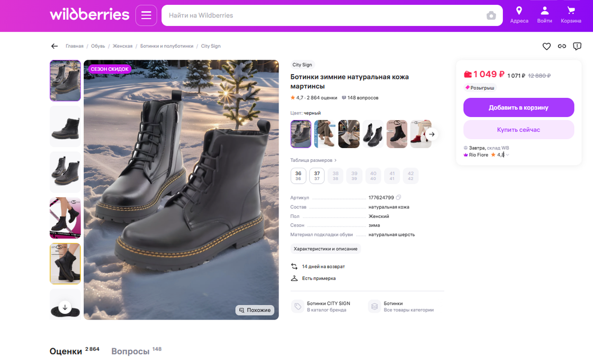Screen dimensions: 593x364
Task: Expand the Таблица размеров size chart
Action: pos(311,160)
